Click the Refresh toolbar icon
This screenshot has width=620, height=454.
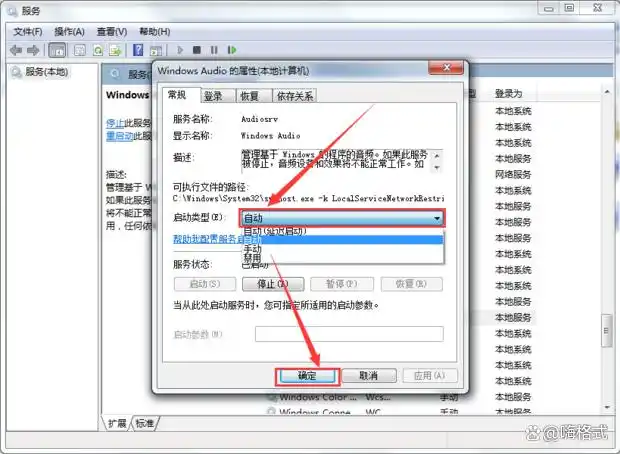tap(98, 50)
